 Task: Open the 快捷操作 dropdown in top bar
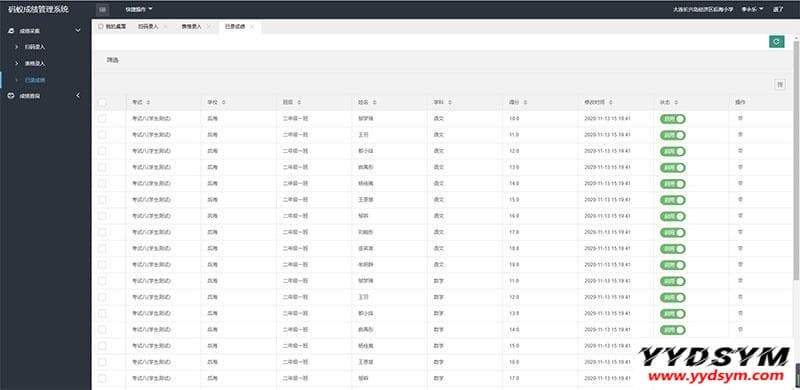point(139,9)
